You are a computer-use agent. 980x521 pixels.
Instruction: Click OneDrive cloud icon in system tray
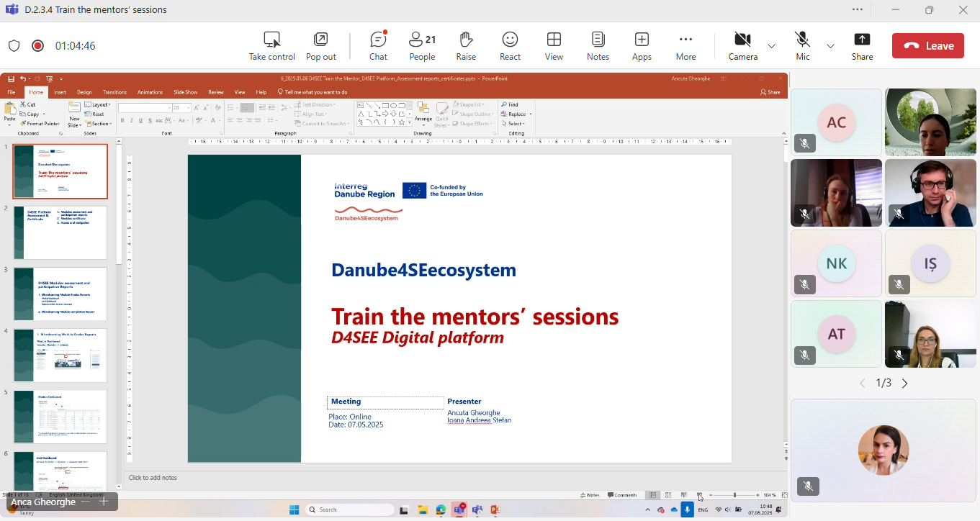(x=674, y=509)
